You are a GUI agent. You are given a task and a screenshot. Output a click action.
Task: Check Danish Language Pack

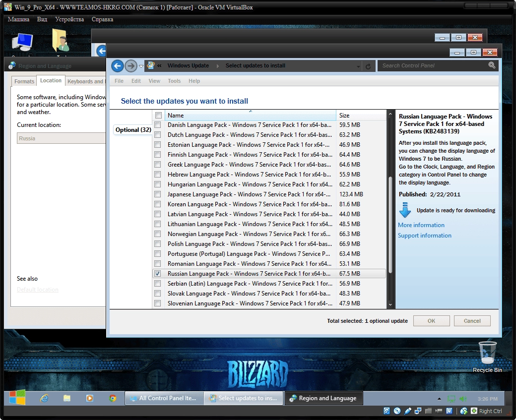158,125
